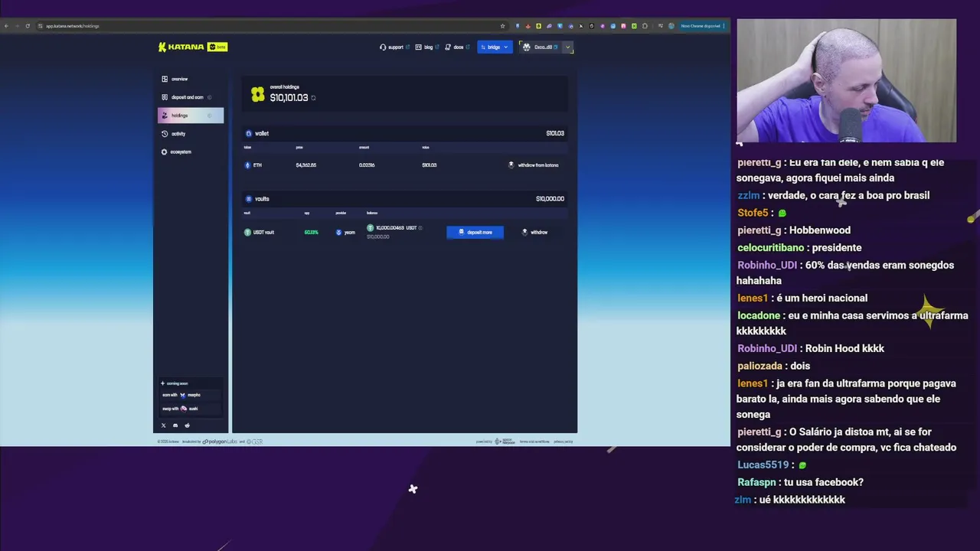980x551 pixels.
Task: Open the docs link
Action: click(457, 47)
